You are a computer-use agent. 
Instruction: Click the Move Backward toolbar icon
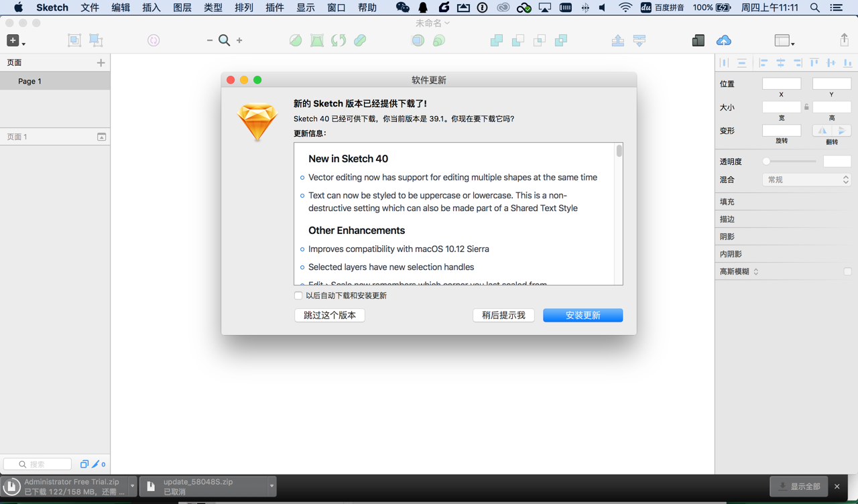[x=639, y=41]
